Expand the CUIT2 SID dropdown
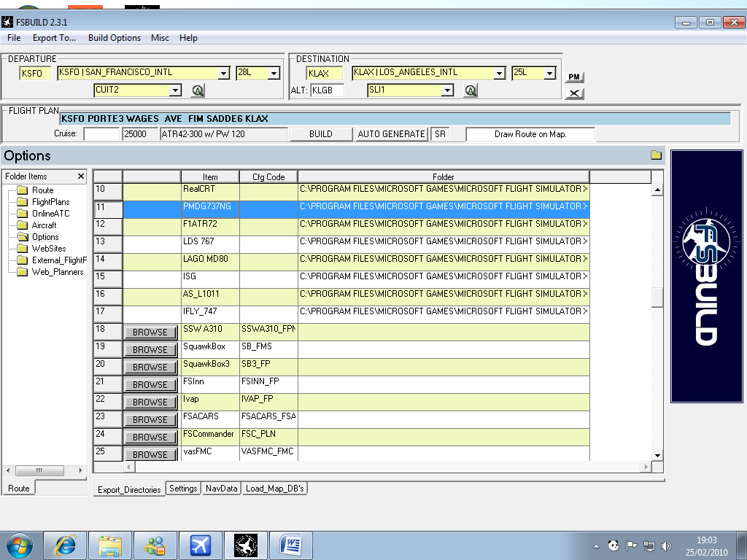747x560 pixels. point(176,90)
